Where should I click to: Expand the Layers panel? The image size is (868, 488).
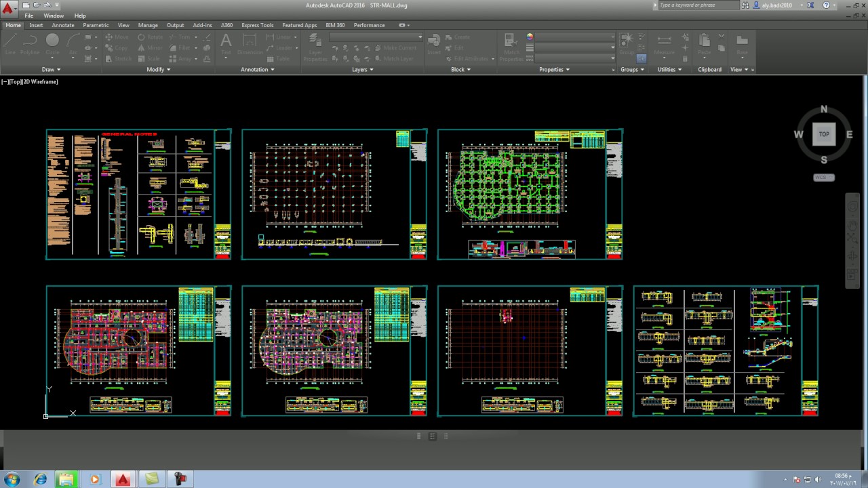pyautogui.click(x=363, y=69)
